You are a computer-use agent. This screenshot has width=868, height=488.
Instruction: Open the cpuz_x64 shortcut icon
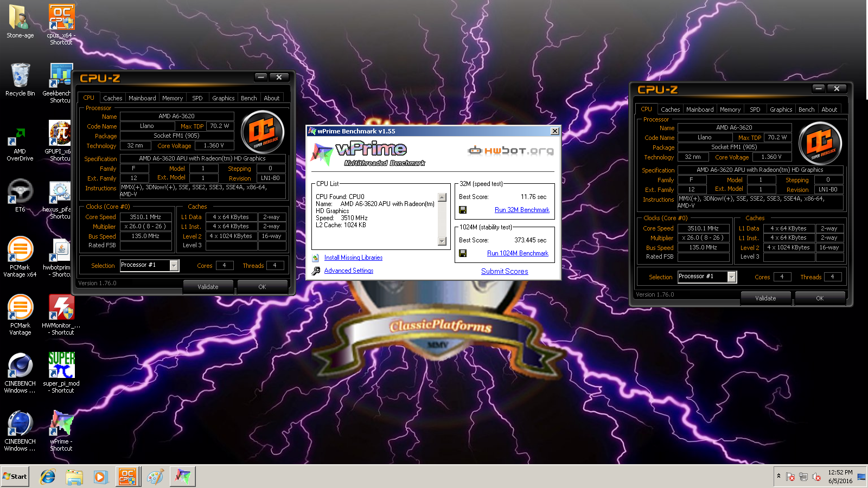click(61, 24)
